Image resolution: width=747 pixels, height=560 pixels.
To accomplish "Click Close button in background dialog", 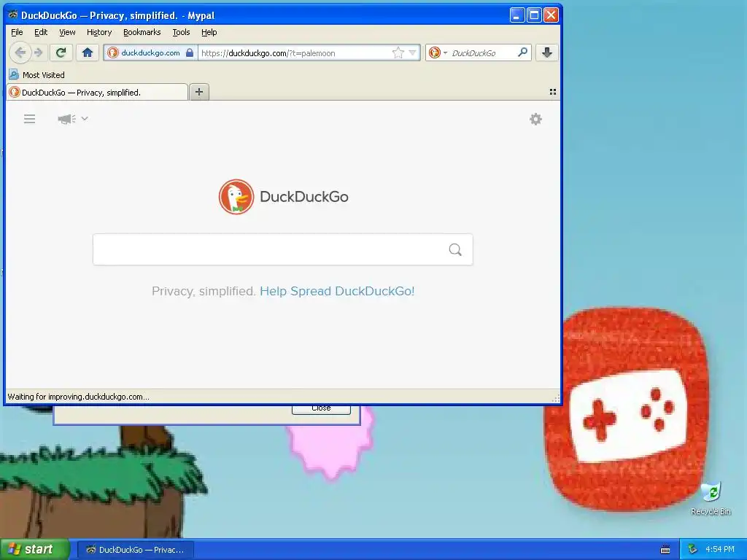I will [x=321, y=409].
